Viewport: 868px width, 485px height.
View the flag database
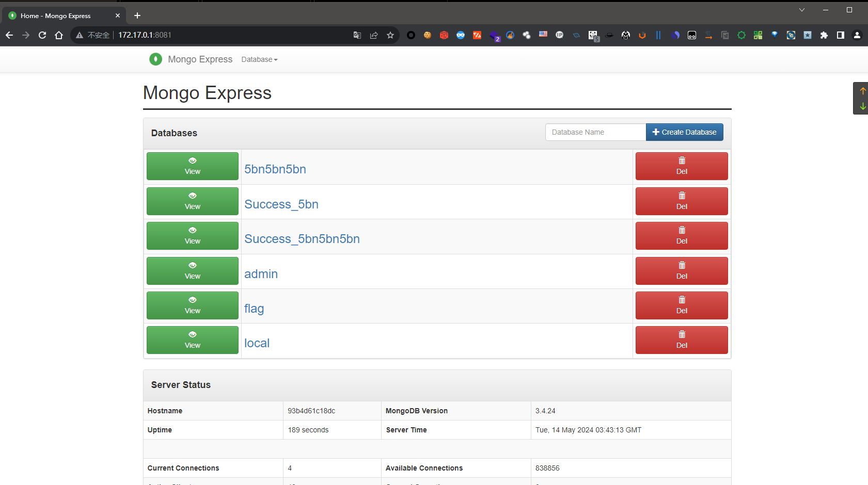click(193, 305)
